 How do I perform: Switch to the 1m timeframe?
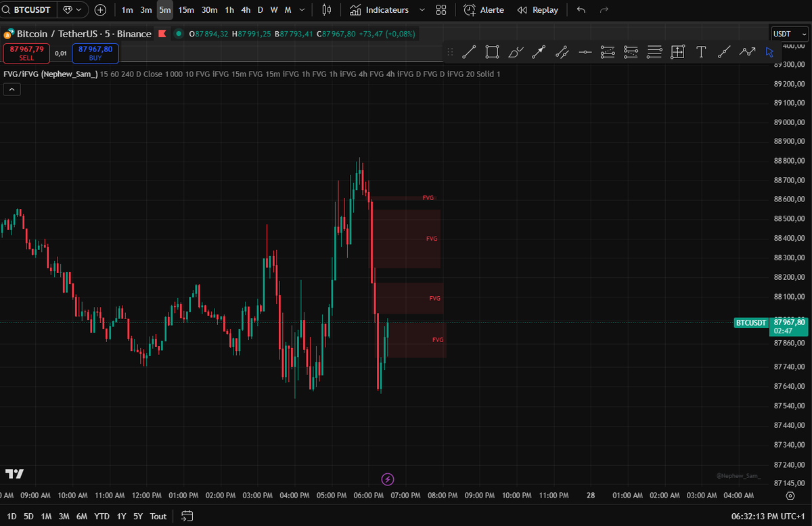[x=127, y=10]
